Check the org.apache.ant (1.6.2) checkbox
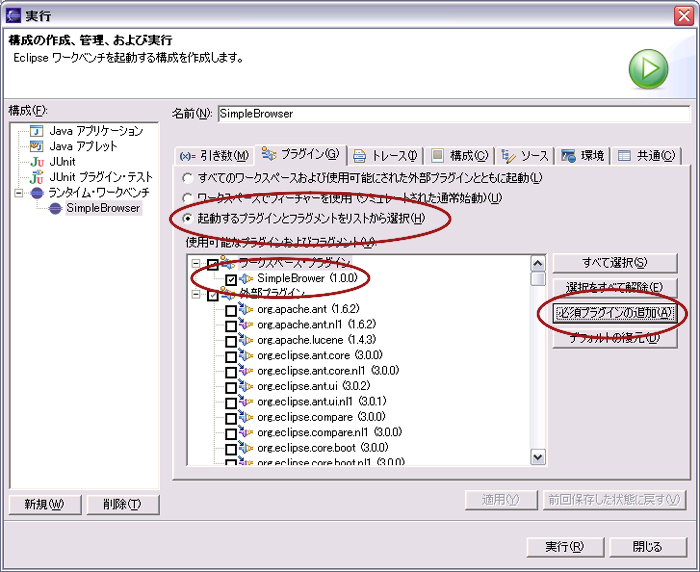700x572 pixels. coord(231,310)
